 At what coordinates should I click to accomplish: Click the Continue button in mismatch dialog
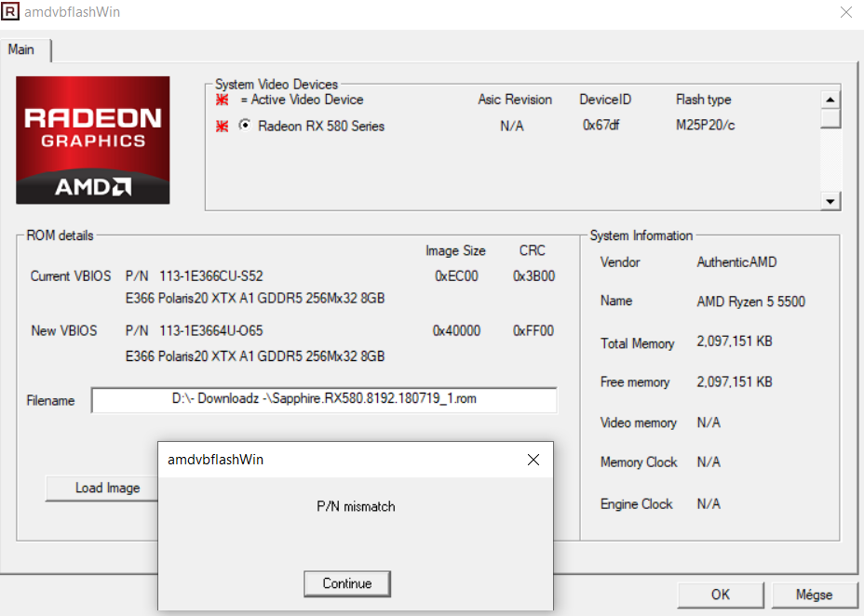pyautogui.click(x=347, y=583)
